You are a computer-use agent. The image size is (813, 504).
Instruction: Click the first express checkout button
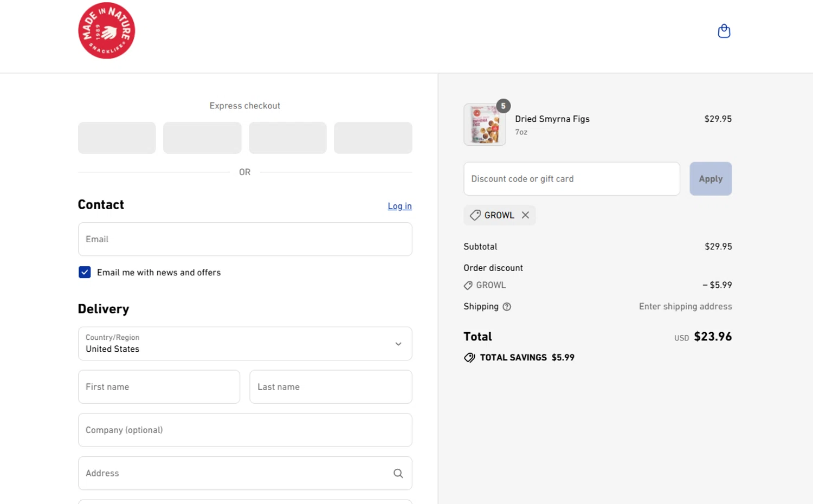click(x=117, y=138)
